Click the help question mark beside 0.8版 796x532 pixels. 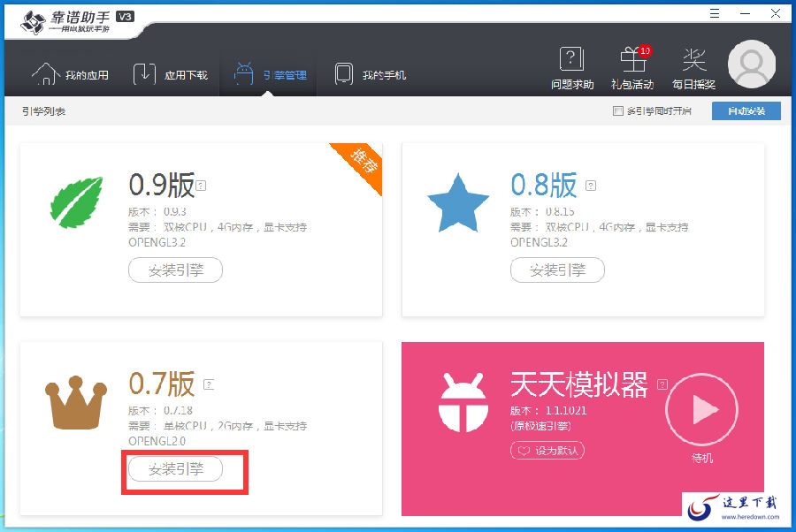[591, 186]
